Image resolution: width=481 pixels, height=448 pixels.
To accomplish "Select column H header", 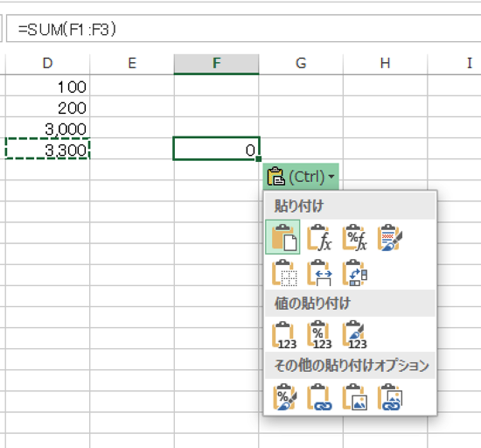I will (386, 64).
